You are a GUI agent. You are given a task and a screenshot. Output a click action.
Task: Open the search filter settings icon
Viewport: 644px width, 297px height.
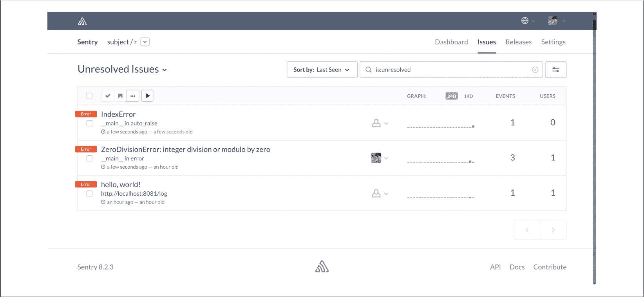[x=555, y=70]
